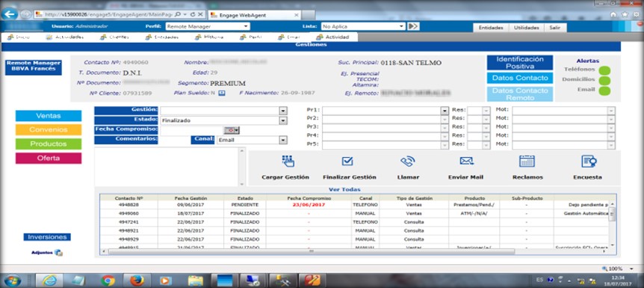This screenshot has height=288, width=644.
Task: Switch to the Entidades navigation tab
Action: 162,37
